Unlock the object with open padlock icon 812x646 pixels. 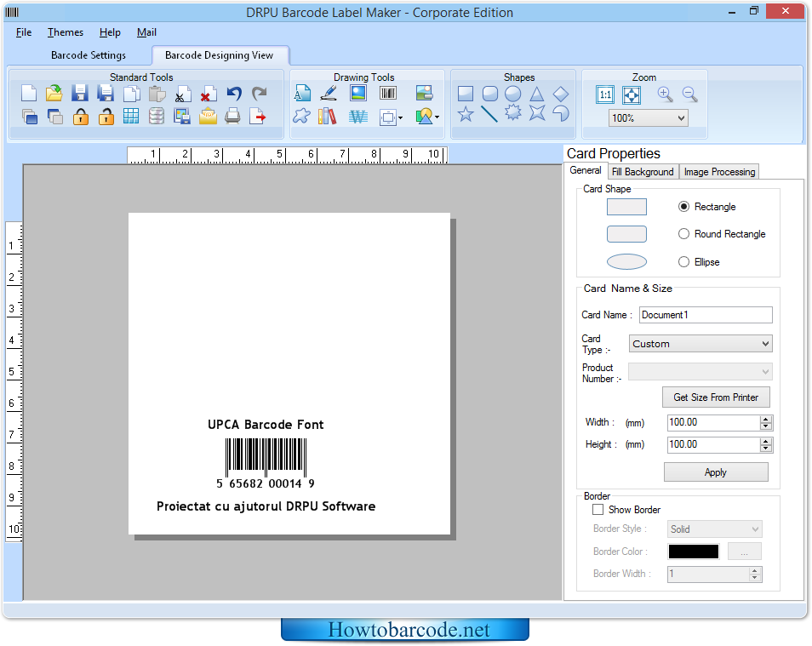106,117
